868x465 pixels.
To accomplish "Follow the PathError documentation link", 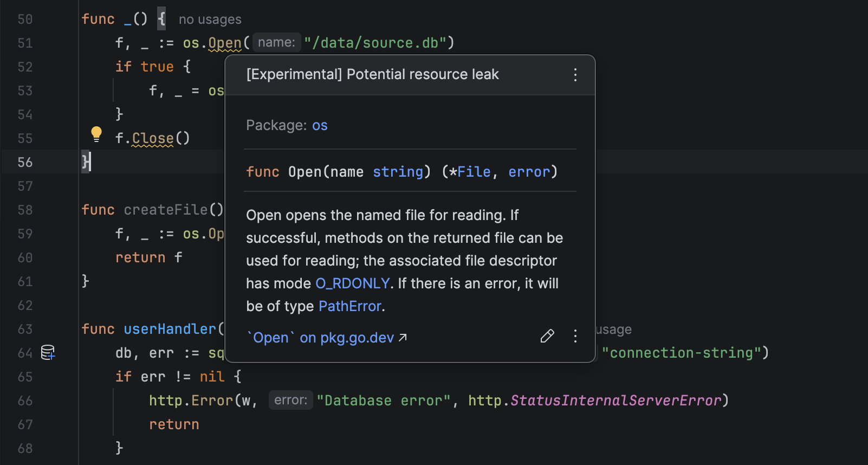I will [350, 306].
